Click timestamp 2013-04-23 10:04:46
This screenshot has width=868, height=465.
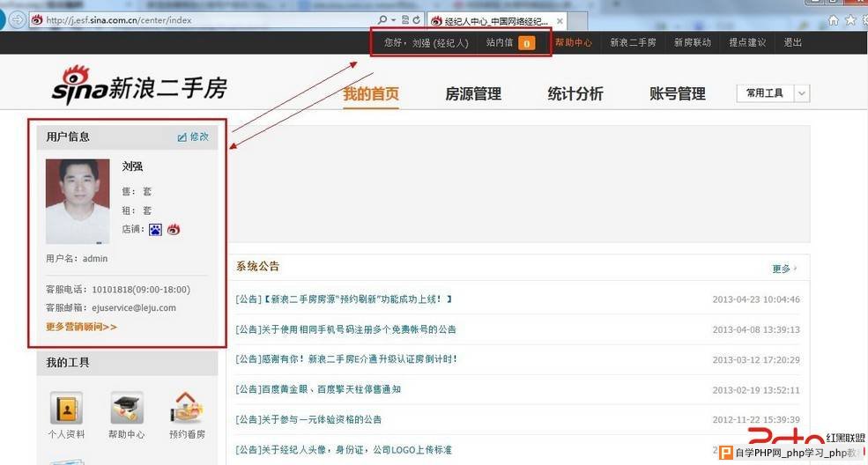[756, 299]
